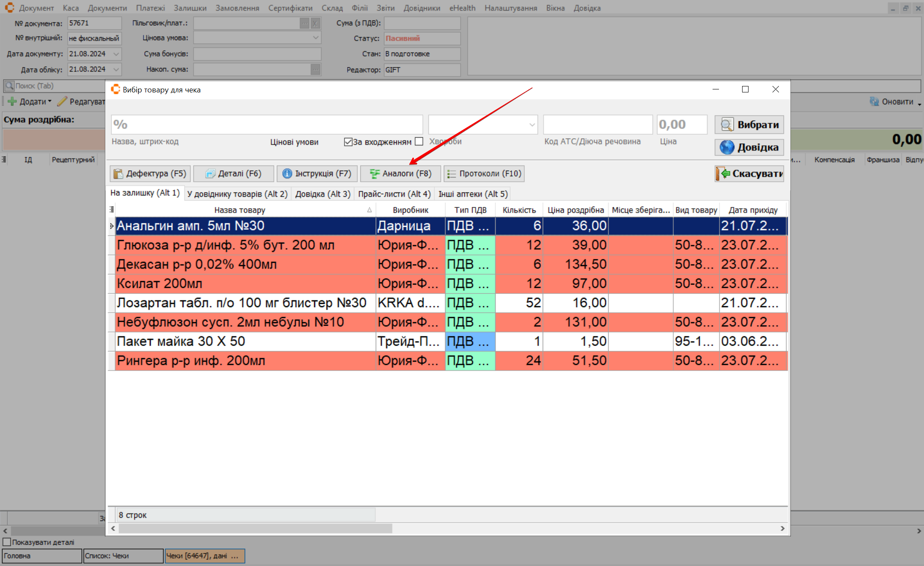Screen dimensions: 924x566
Task: Open the Залишки menu
Action: (190, 8)
